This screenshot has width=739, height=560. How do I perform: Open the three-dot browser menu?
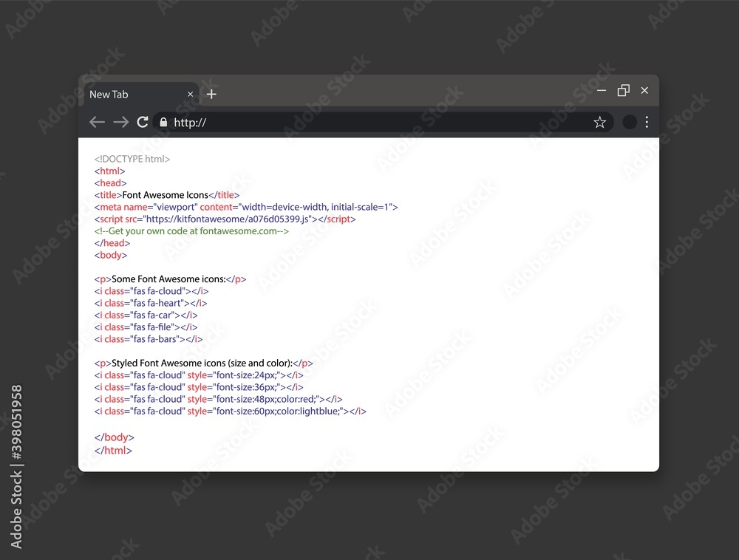point(647,122)
